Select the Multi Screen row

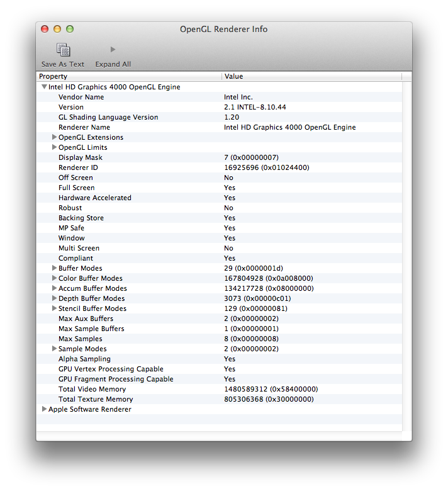[x=219, y=248]
